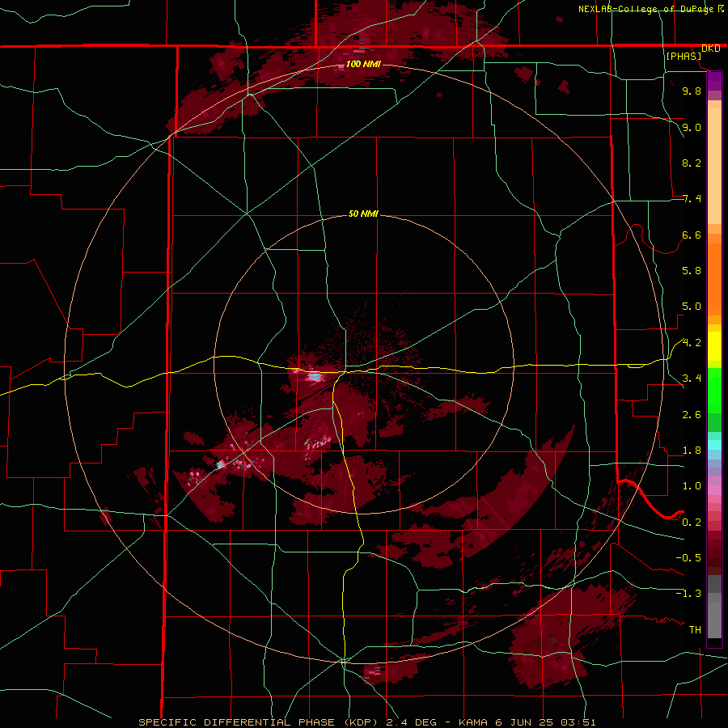The image size is (728, 728).
Task: Pick the bright green segment of color bar
Action: [714, 391]
